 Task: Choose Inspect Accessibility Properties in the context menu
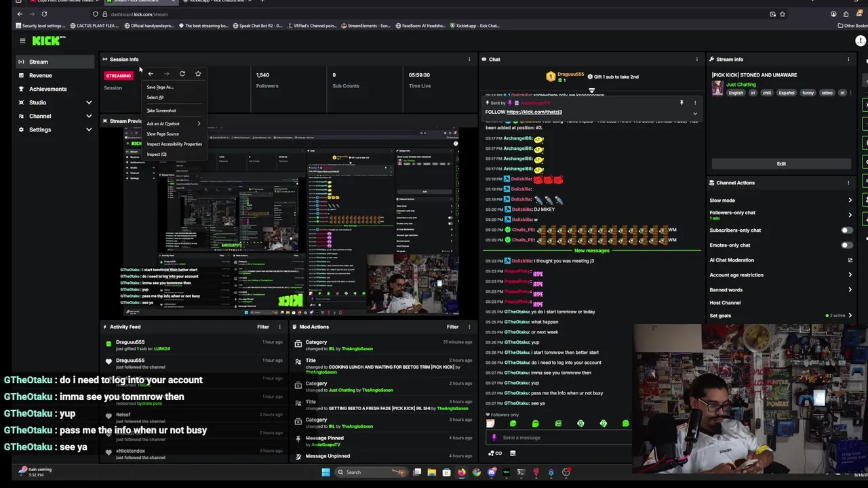tap(174, 144)
